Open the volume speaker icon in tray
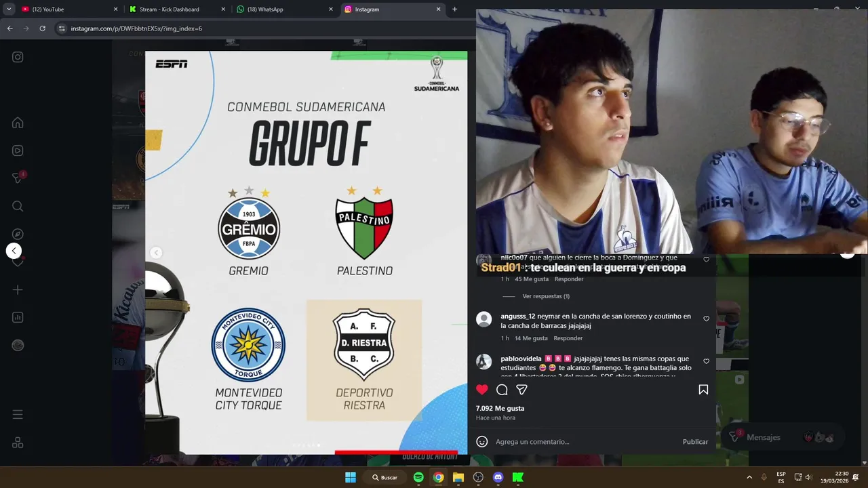 pos(808,477)
